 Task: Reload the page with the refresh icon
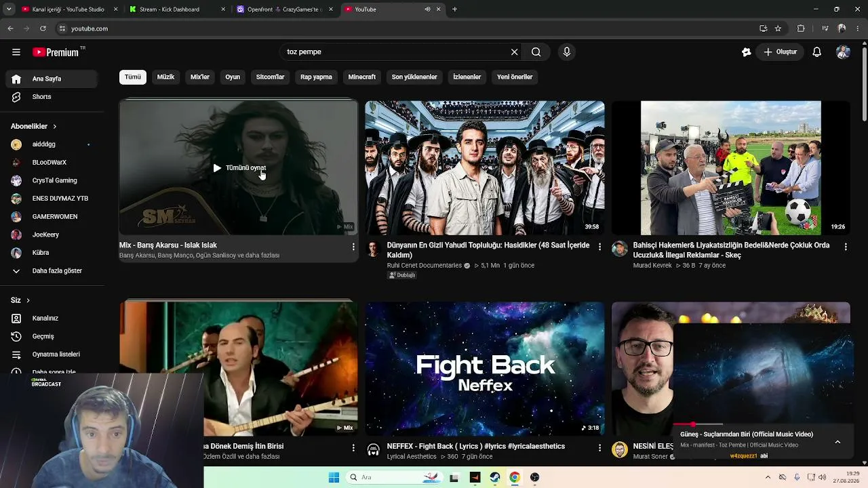point(43,28)
